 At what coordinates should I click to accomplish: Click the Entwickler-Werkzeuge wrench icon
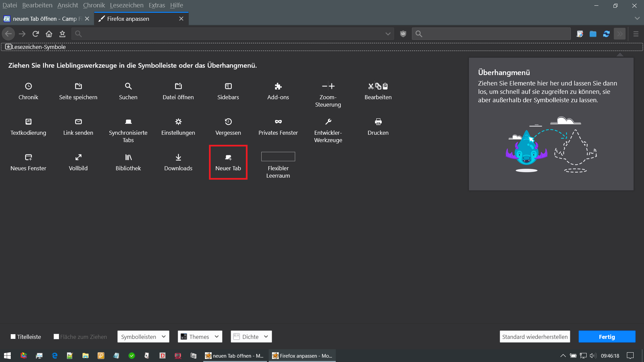coord(328,122)
